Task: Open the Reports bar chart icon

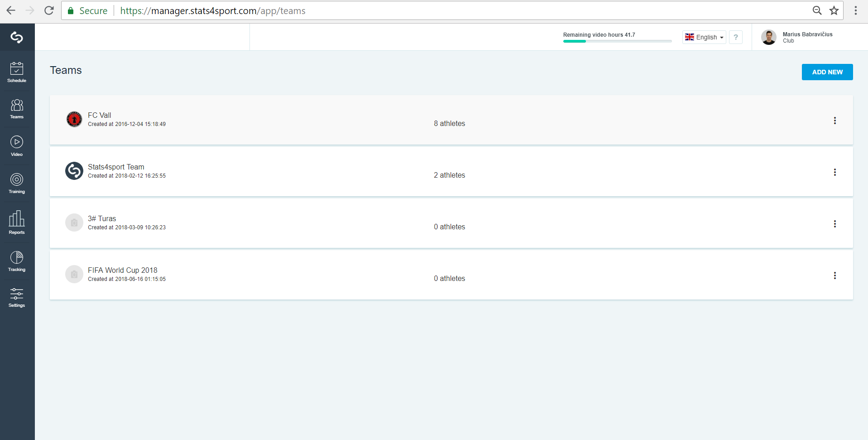Action: (x=17, y=222)
